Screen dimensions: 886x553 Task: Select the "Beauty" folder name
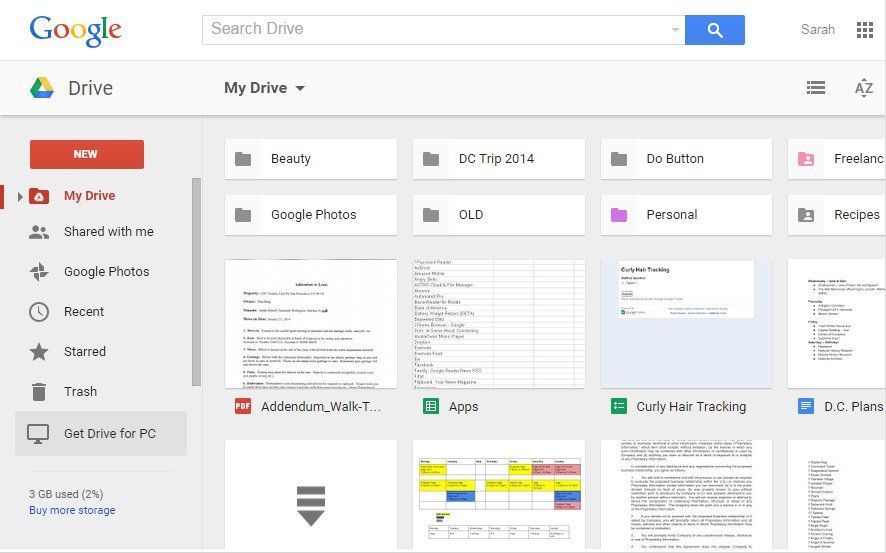tap(290, 159)
